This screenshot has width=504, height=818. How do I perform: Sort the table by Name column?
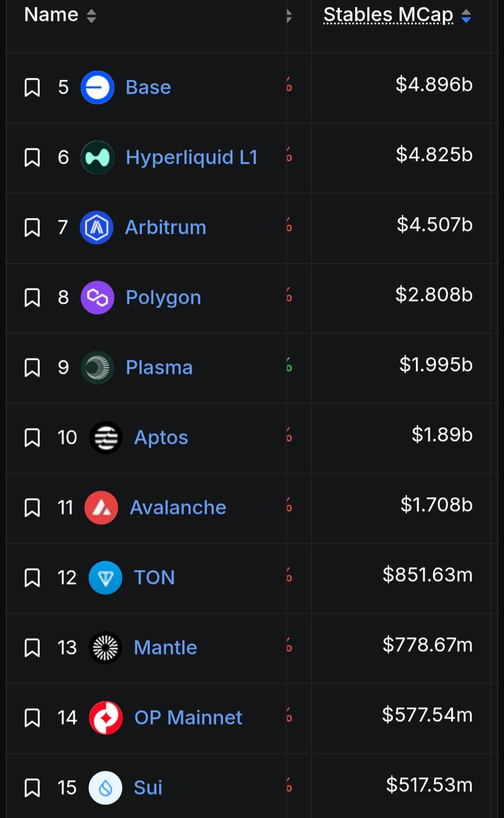pos(91,16)
